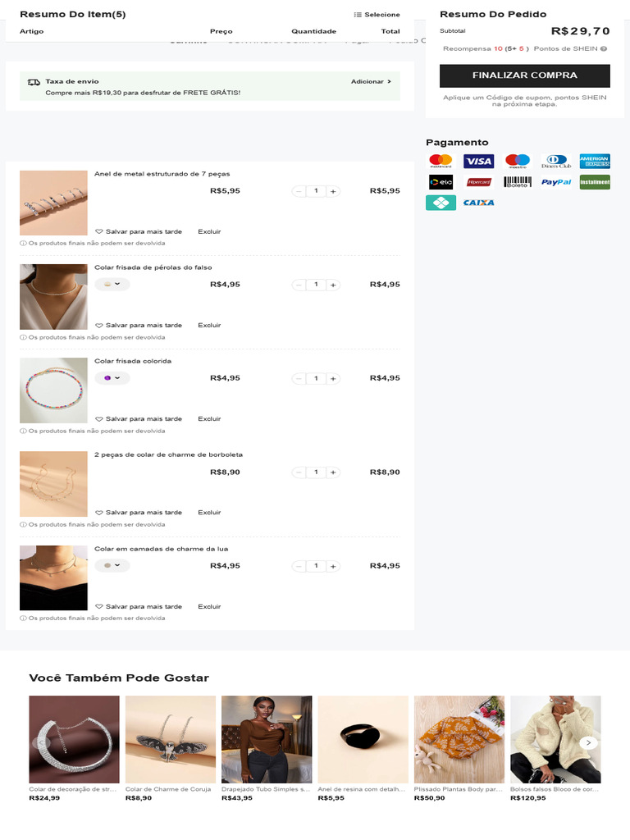Click the American Express payment icon
630x840 pixels.
pos(595,162)
